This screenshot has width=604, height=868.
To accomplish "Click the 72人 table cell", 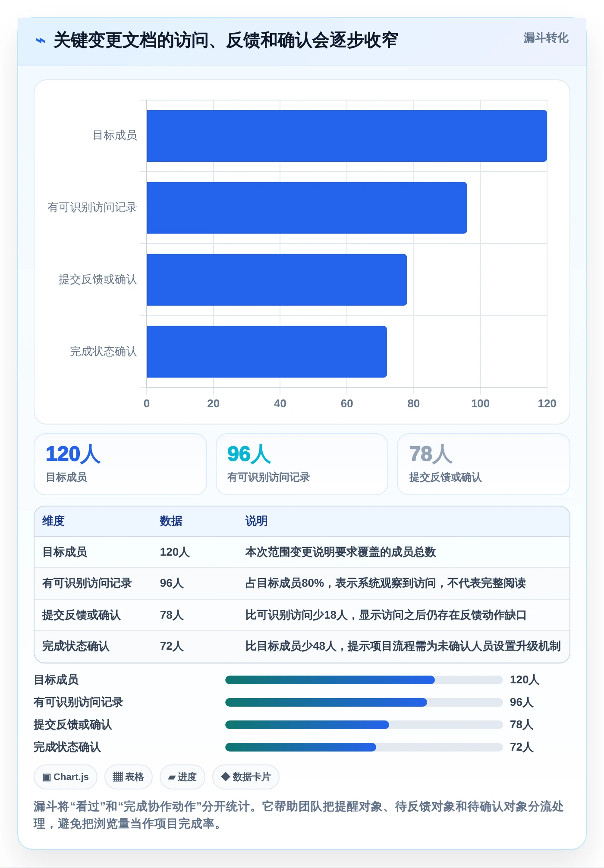I will coord(172,646).
